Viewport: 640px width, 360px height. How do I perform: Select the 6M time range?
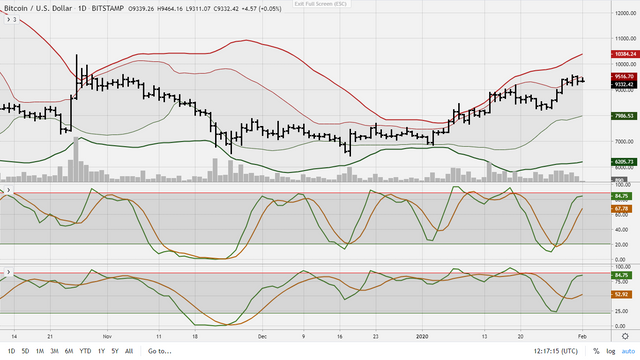click(69, 351)
